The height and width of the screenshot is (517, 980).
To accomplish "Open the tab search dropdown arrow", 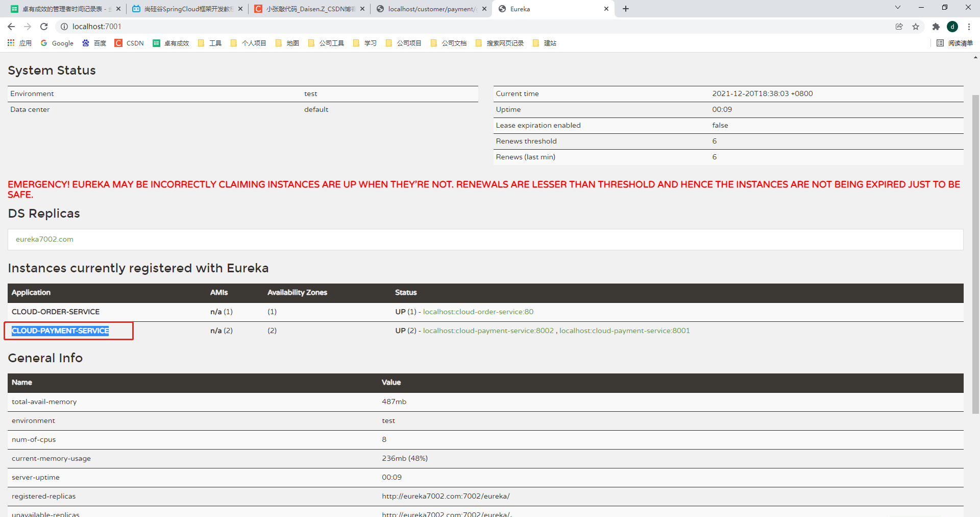I will tap(898, 8).
